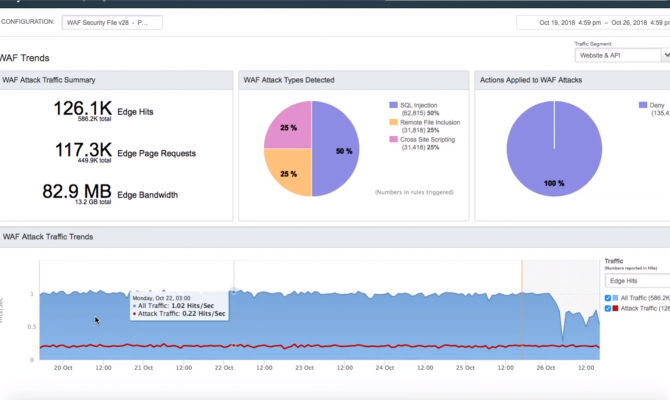Click the light blue All Traffic swatch

point(615,298)
